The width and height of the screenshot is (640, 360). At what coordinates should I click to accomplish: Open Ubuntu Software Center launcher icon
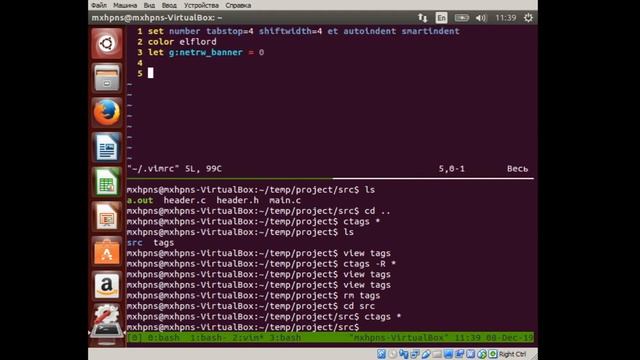click(107, 251)
